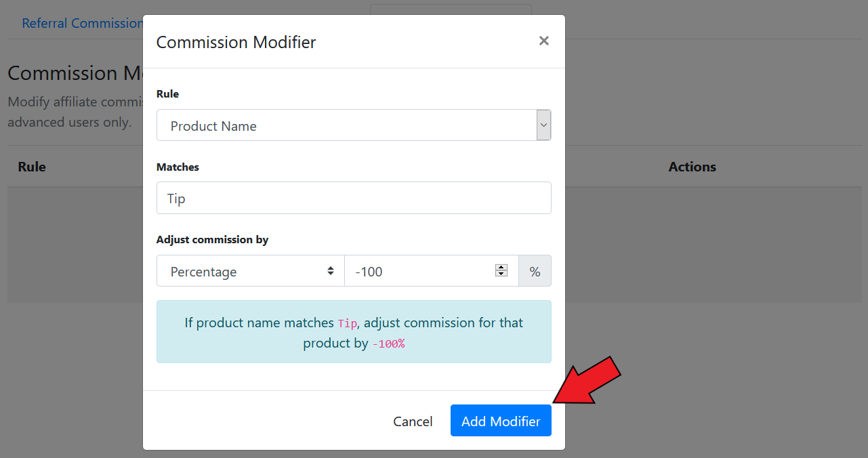Focus the Matches text field containing Tip
The image size is (868, 458).
point(354,198)
